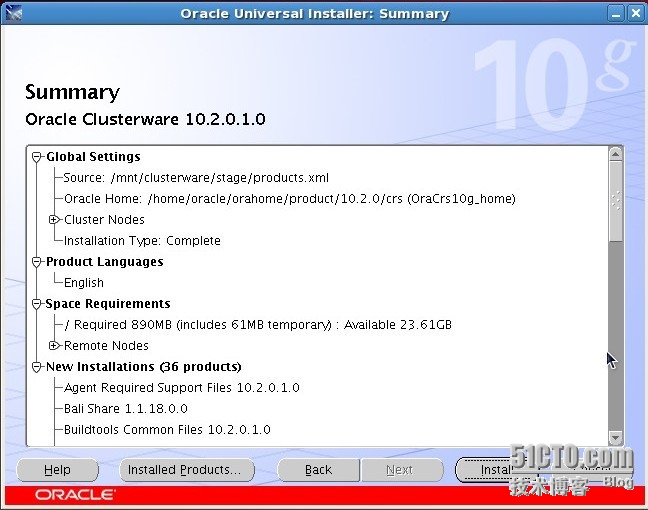The width and height of the screenshot is (648, 510).
Task: Minimize the Oracle Universal Installer window
Action: tap(616, 14)
